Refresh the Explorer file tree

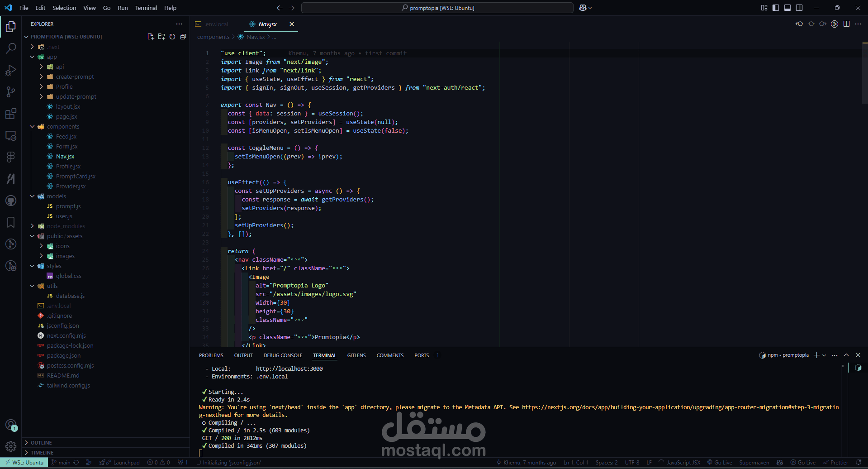coord(172,37)
